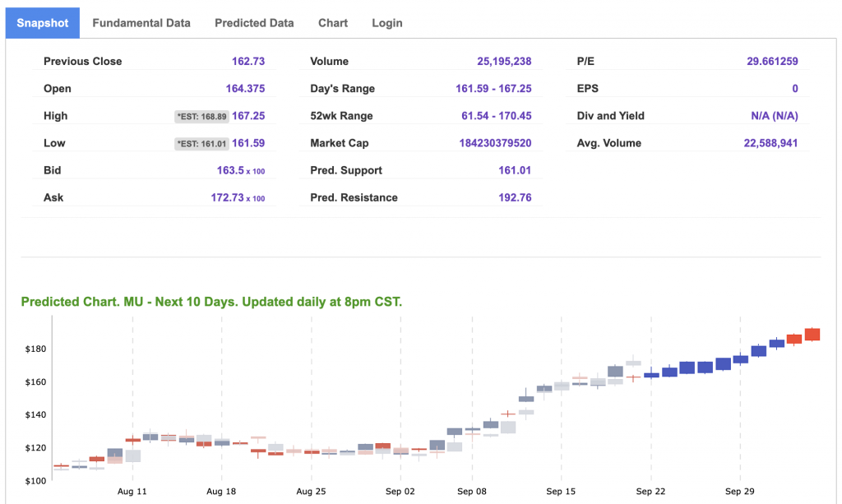Click the rightmost red candlestick on chart
842x504 pixels.
[x=812, y=334]
